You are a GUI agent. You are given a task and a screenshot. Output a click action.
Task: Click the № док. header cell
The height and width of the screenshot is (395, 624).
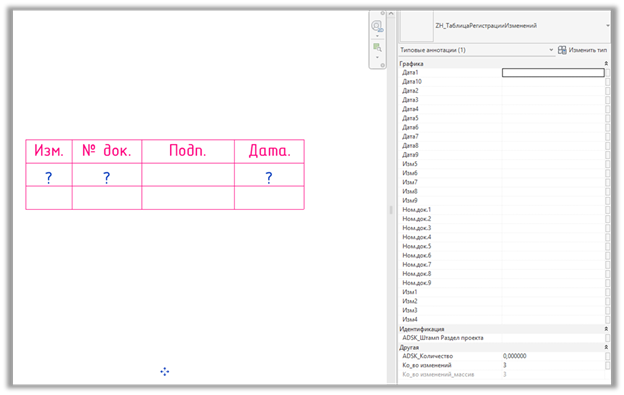coord(107,151)
